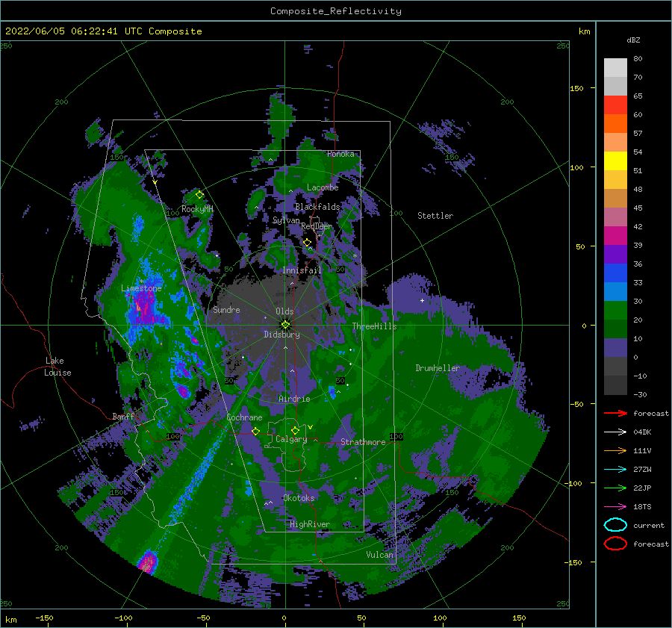Image resolution: width=672 pixels, height=628 pixels.
Task: Click the HighRiver town label
Action: pos(310,524)
